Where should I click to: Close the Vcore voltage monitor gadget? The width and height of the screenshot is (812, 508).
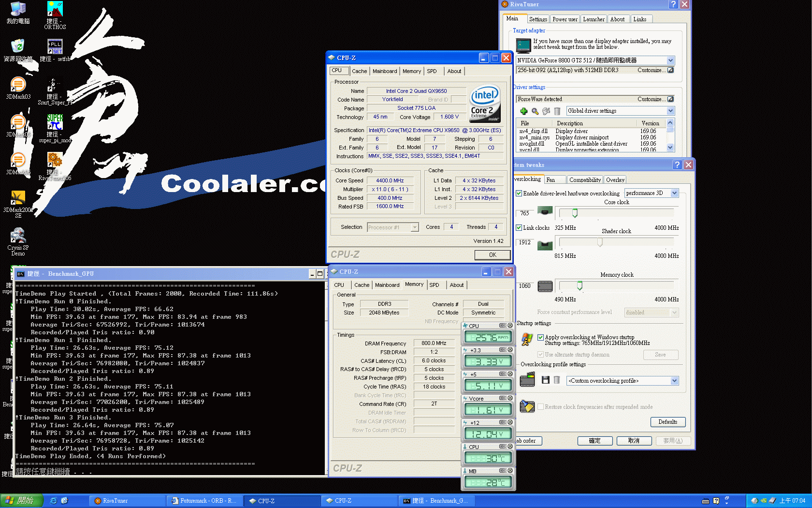tap(510, 398)
